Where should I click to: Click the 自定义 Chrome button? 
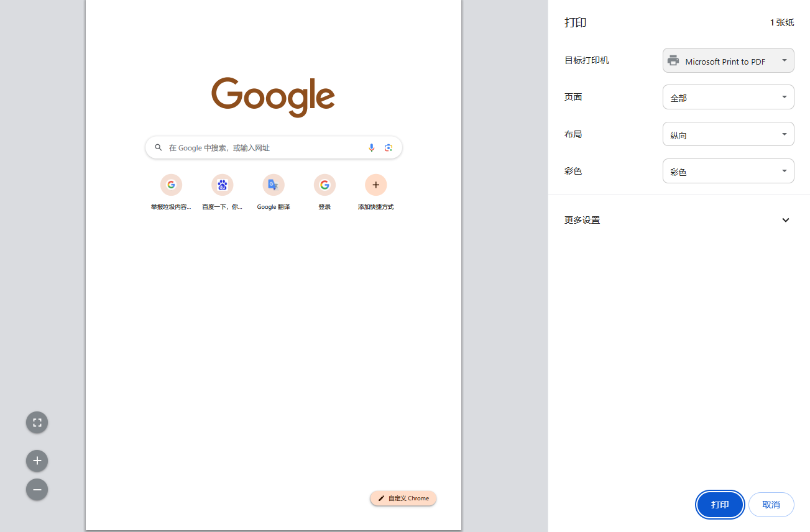[x=403, y=498]
